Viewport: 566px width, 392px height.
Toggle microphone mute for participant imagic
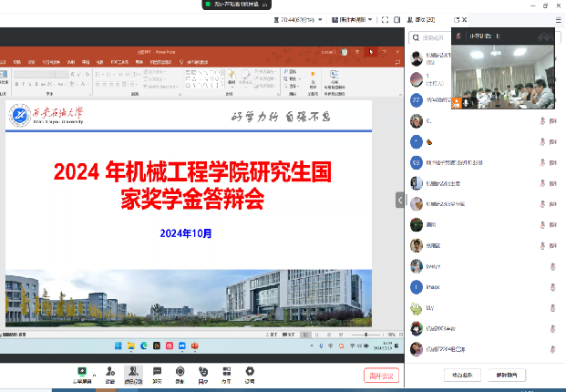(553, 287)
